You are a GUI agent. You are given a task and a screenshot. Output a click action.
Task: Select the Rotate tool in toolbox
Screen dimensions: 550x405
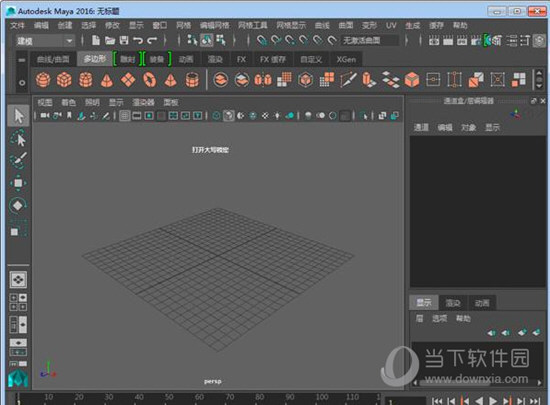[18, 205]
